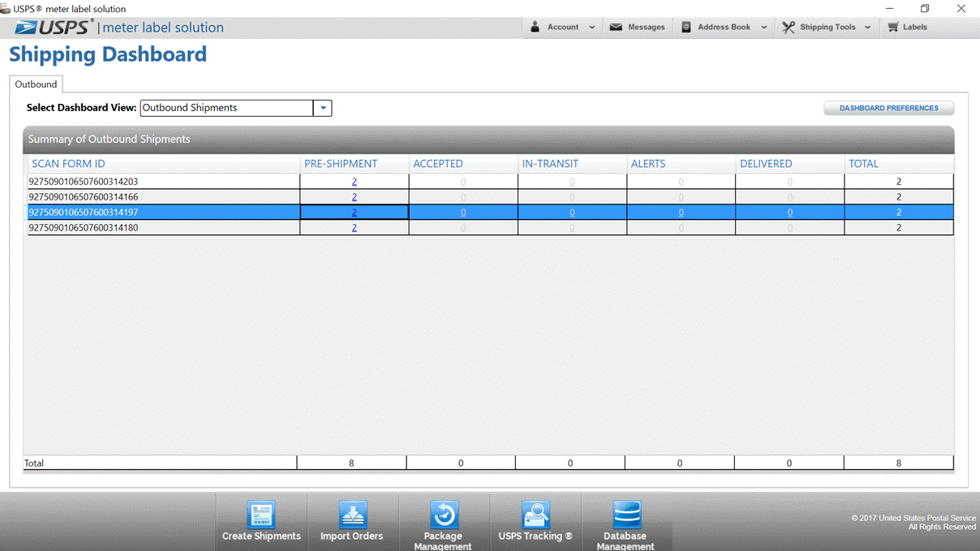Image resolution: width=980 pixels, height=551 pixels.
Task: Select scan form 9275090106507600314197
Action: 84,213
